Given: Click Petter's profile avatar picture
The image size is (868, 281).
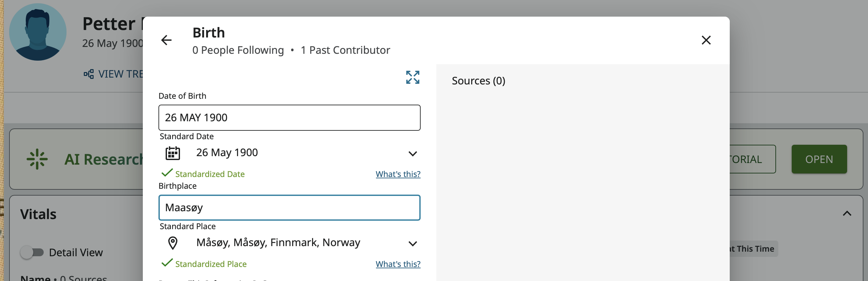Looking at the screenshot, I should (x=38, y=32).
